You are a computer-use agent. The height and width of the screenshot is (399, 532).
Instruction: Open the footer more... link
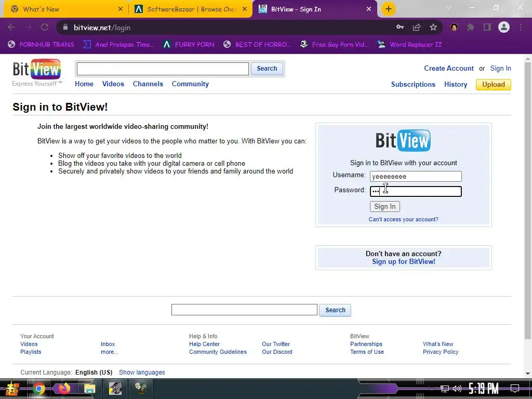(x=109, y=352)
